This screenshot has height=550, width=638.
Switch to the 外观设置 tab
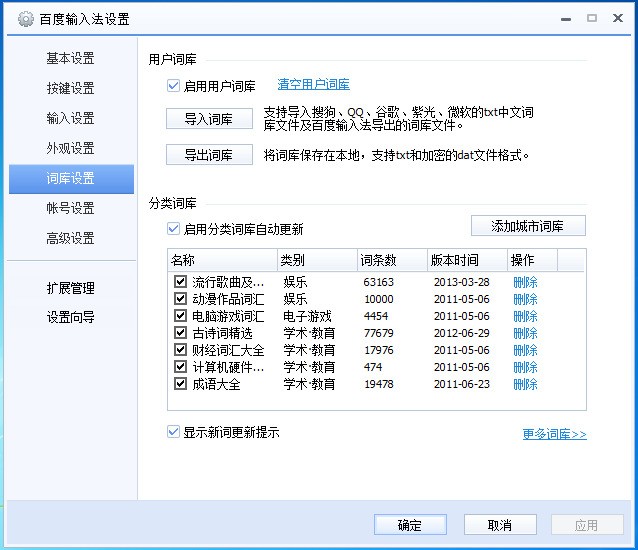pos(70,148)
